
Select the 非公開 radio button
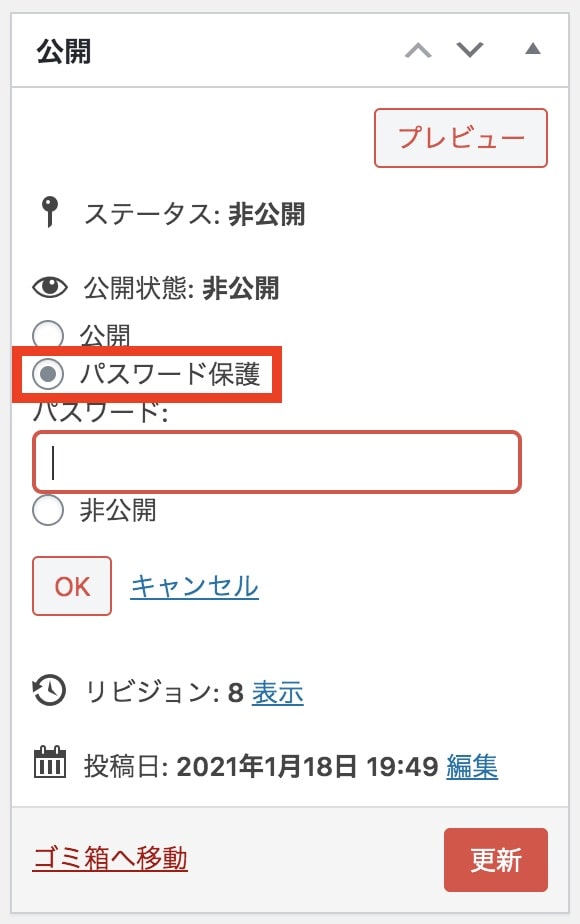[48, 510]
